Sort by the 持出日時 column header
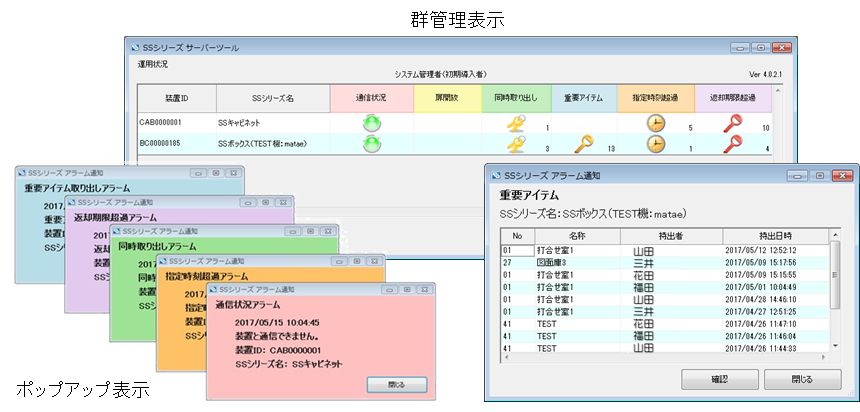Image resolution: width=860 pixels, height=412 pixels. tap(775, 236)
